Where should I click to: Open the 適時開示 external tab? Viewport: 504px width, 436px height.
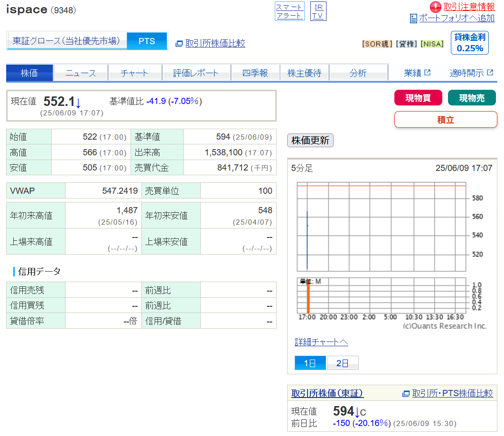[471, 73]
